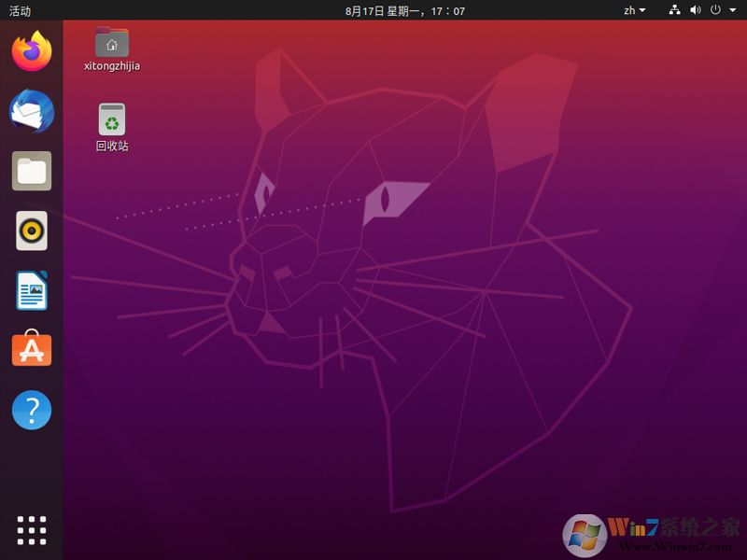Select the xitongzhijia desktop folder
This screenshot has height=560, width=747.
[111, 44]
